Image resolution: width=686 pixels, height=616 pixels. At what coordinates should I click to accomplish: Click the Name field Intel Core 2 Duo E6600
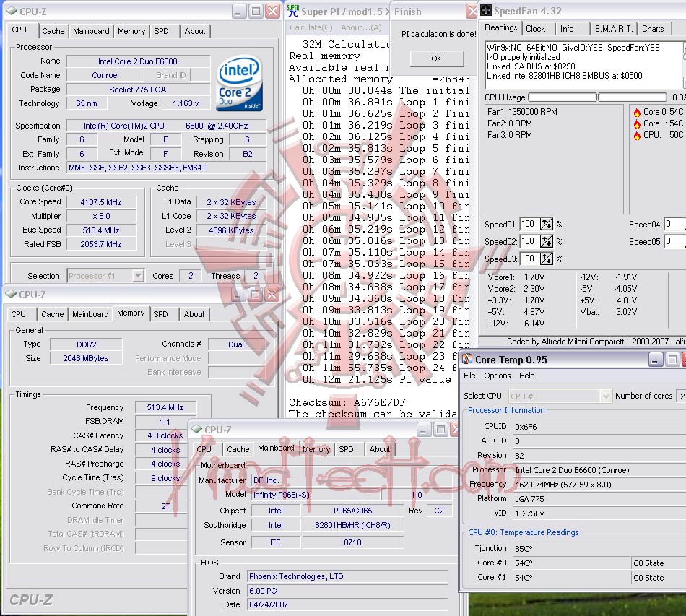138,61
